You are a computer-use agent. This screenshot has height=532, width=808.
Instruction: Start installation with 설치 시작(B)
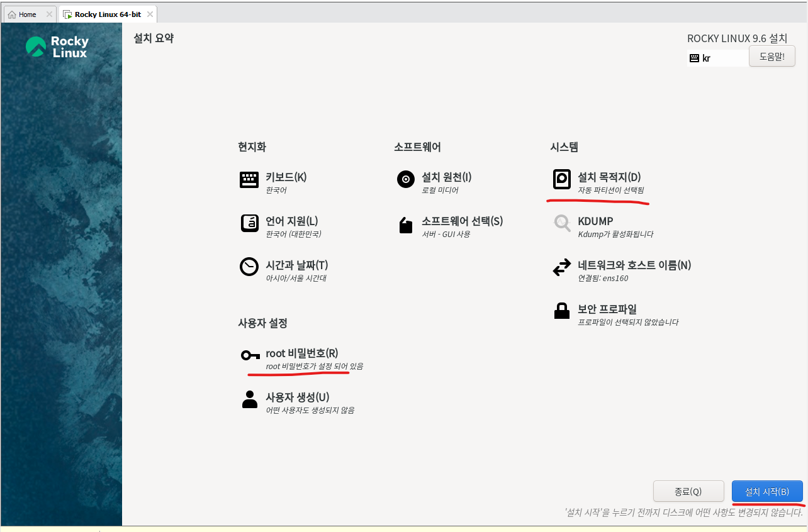click(x=768, y=491)
